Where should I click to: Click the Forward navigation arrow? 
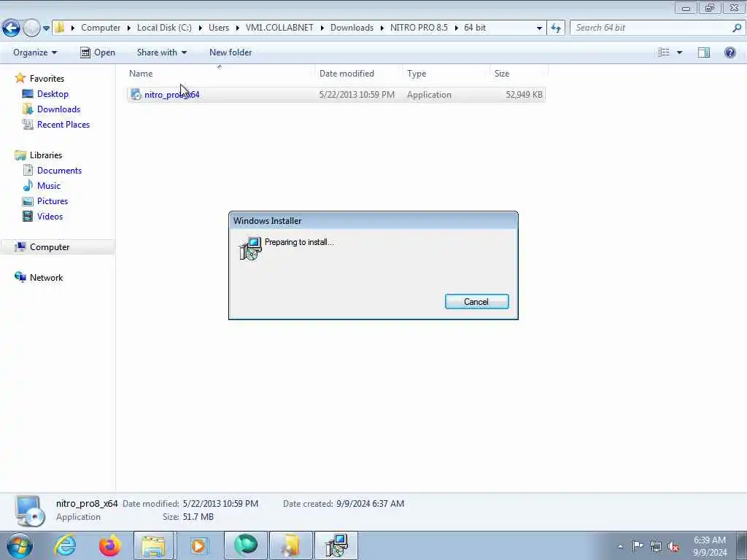tap(31, 28)
